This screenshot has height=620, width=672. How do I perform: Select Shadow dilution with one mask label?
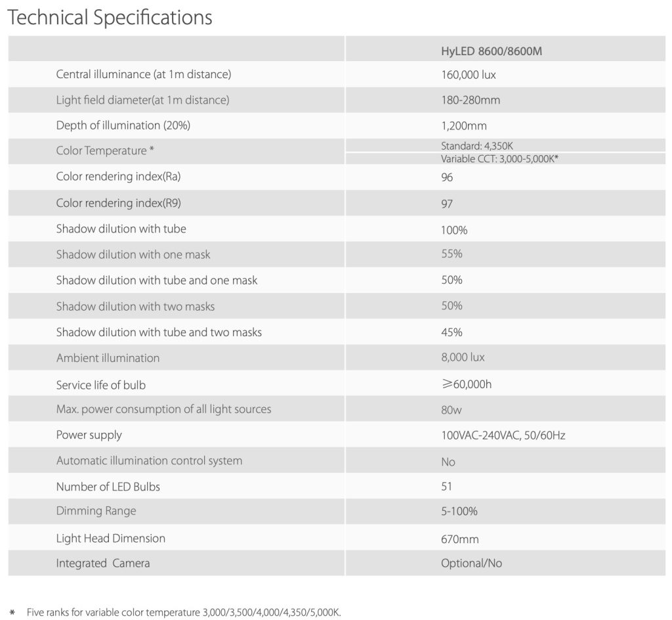(133, 254)
